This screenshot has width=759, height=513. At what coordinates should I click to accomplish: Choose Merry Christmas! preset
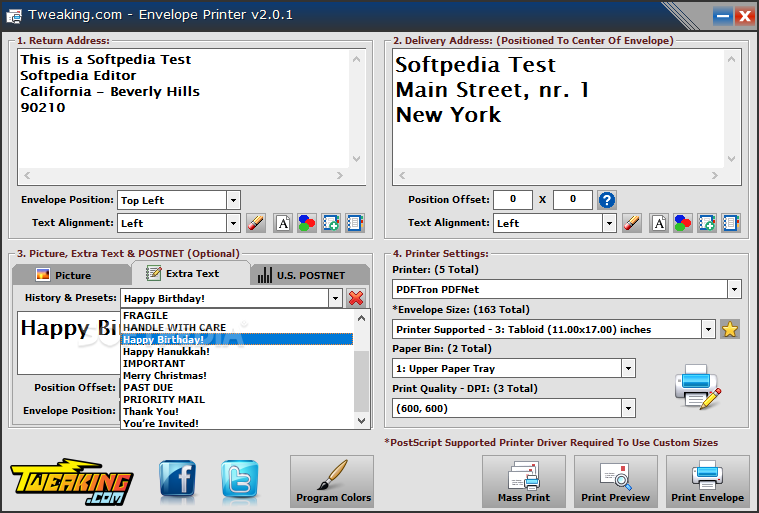click(x=237, y=376)
